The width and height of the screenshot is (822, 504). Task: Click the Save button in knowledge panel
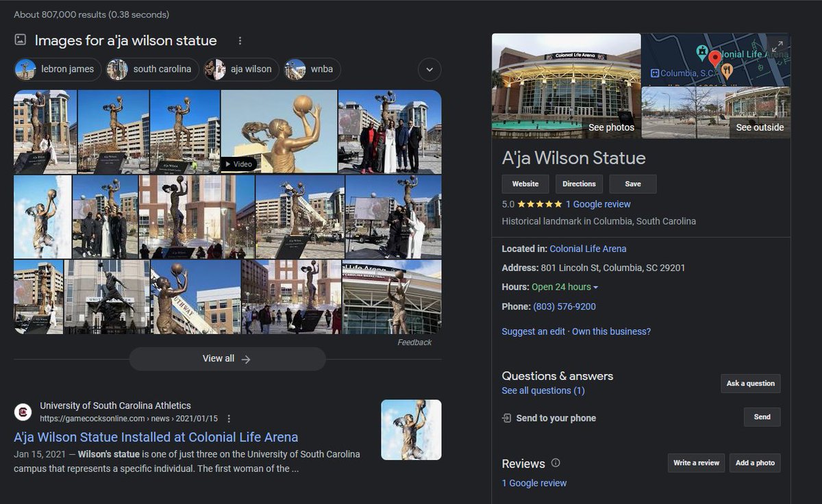click(633, 184)
